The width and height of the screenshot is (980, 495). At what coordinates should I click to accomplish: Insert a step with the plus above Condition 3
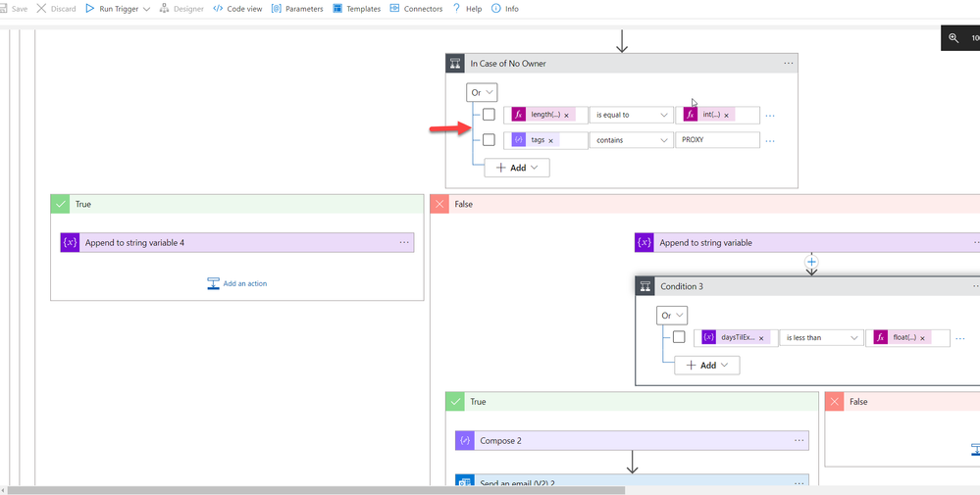(811, 262)
